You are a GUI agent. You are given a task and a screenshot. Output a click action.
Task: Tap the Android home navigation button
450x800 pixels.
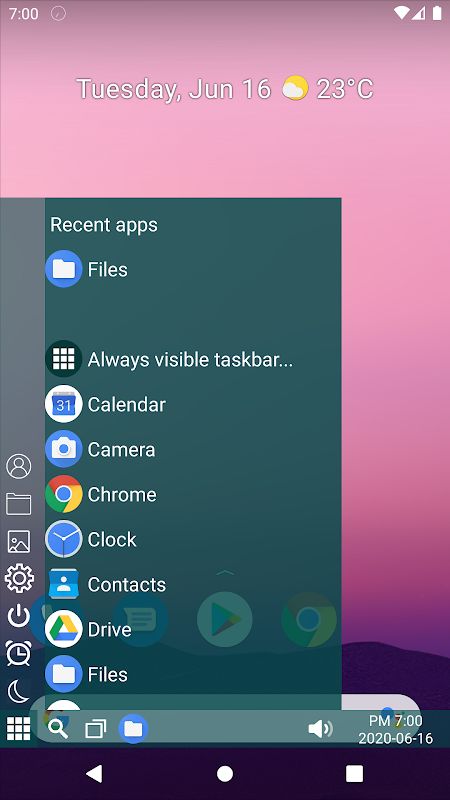click(225, 773)
